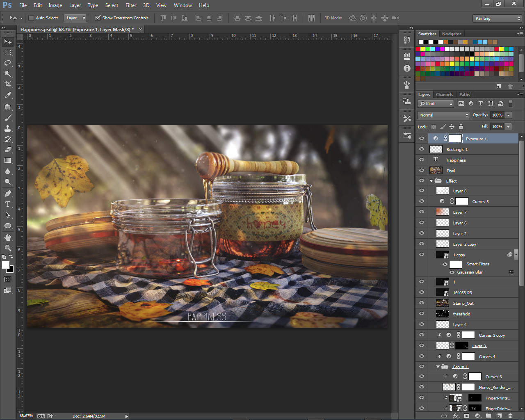Click the Layers panel vertical scrollbar
The height and width of the screenshot is (420, 525).
pos(522,213)
